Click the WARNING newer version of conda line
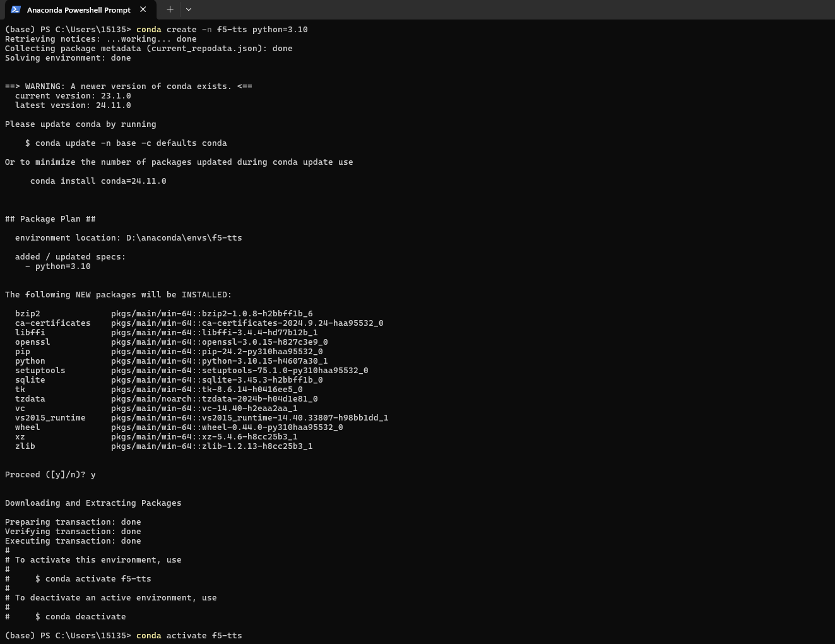 point(129,86)
